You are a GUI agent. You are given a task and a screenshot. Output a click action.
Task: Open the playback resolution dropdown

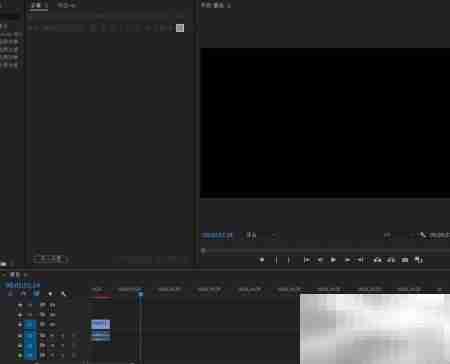coord(399,236)
